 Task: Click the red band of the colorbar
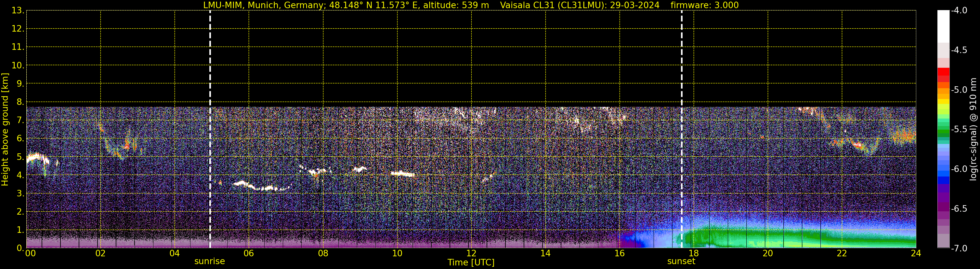point(943,75)
